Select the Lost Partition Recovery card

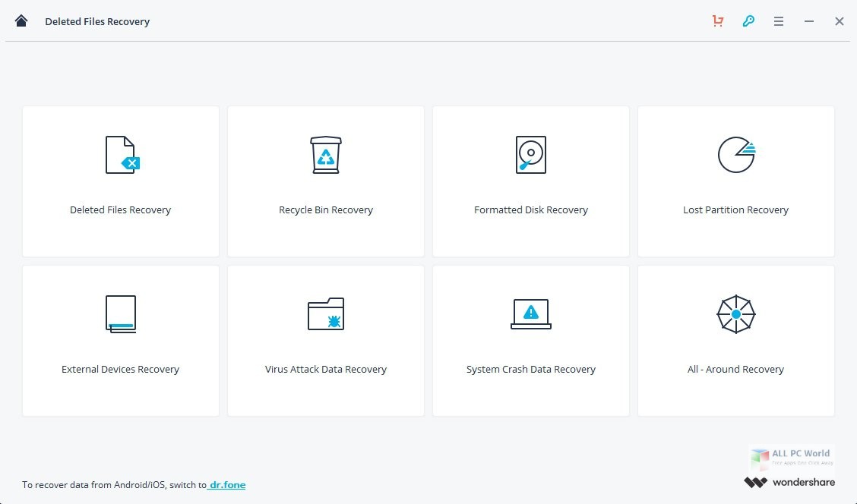click(x=735, y=181)
